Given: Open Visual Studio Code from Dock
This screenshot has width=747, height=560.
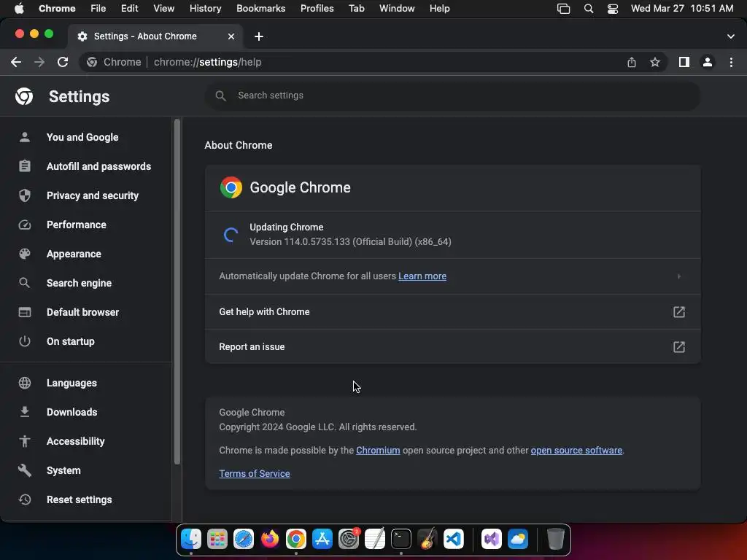Looking at the screenshot, I should (454, 539).
